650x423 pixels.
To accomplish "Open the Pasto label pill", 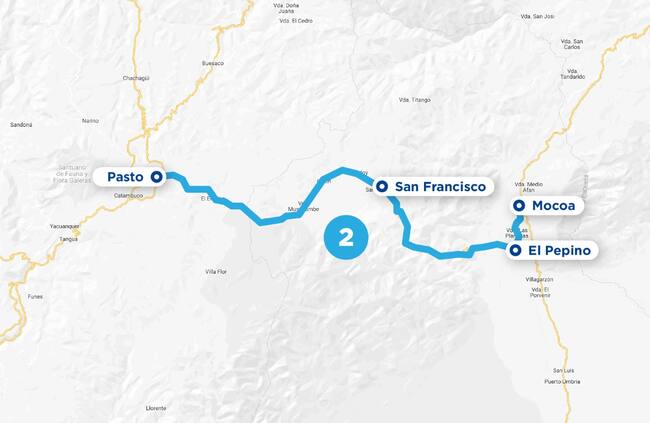I will [x=130, y=177].
